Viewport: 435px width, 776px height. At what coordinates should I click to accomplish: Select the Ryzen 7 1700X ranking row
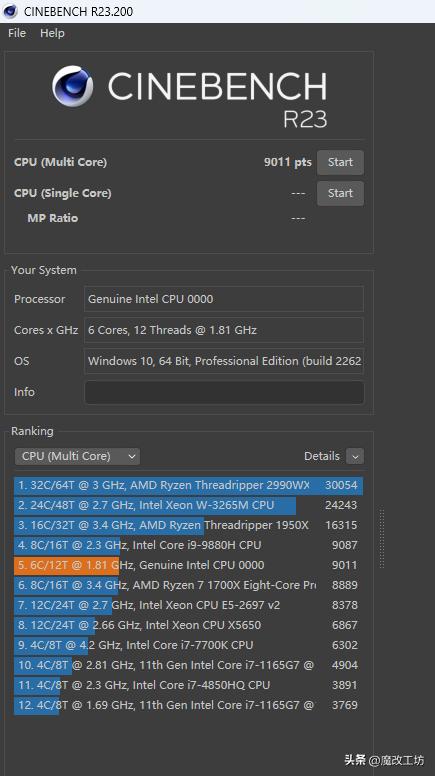[x=188, y=585]
